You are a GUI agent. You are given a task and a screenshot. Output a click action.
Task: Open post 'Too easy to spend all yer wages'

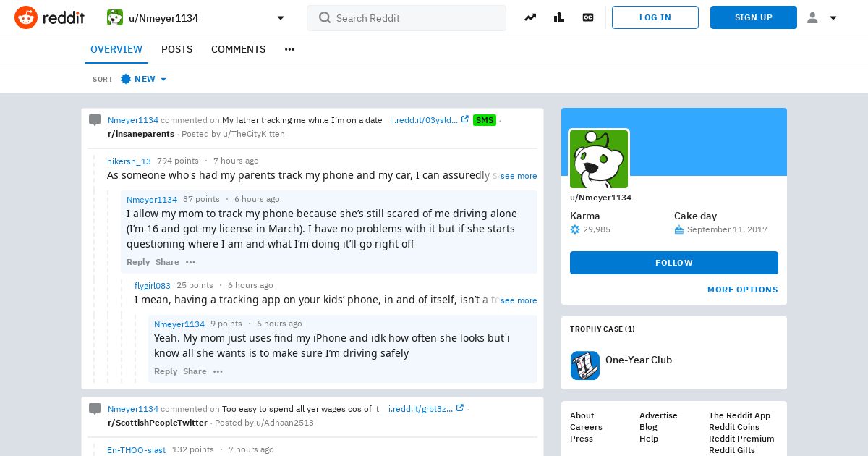click(300, 409)
